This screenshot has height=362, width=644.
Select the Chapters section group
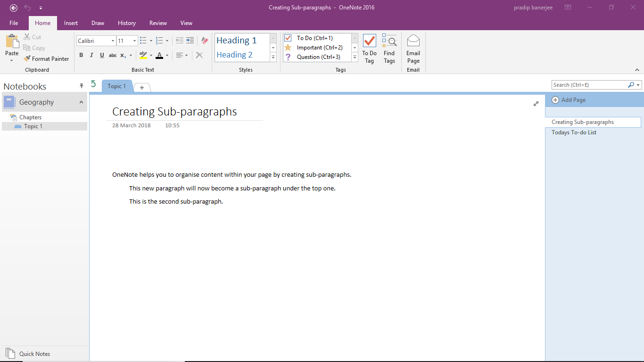coord(30,117)
